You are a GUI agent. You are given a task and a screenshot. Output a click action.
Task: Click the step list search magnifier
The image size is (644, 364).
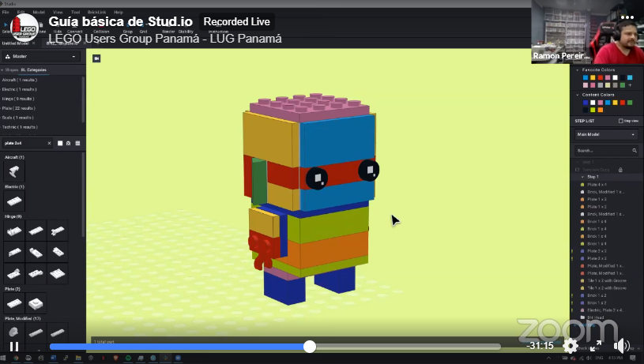pos(635,151)
